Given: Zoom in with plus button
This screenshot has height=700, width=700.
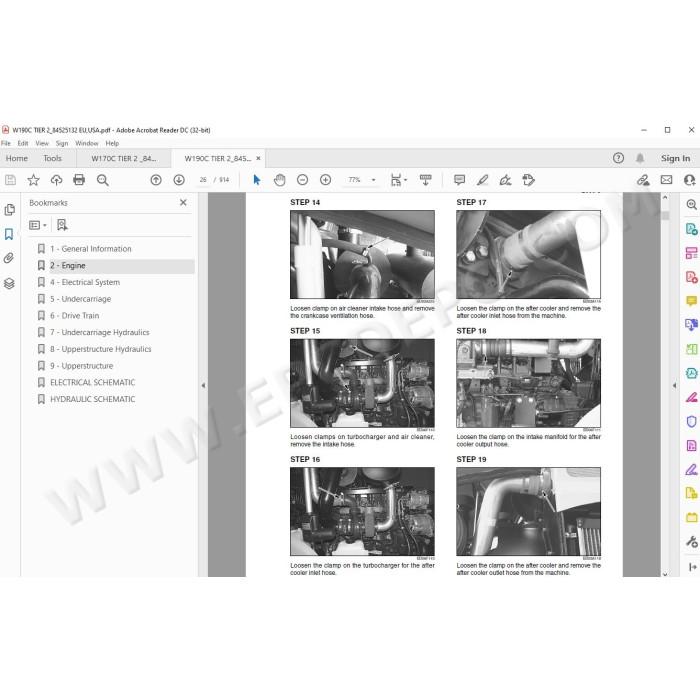Looking at the screenshot, I should pos(325,180).
